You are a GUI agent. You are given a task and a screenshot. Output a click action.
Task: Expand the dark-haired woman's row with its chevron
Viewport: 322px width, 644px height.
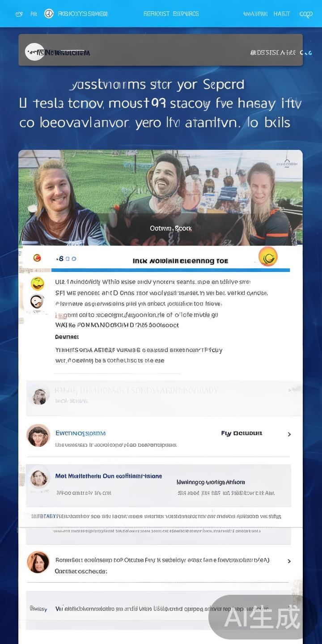(289, 561)
